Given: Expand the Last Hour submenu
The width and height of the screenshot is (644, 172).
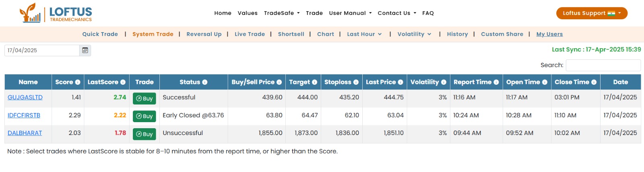Looking at the screenshot, I should (x=364, y=34).
